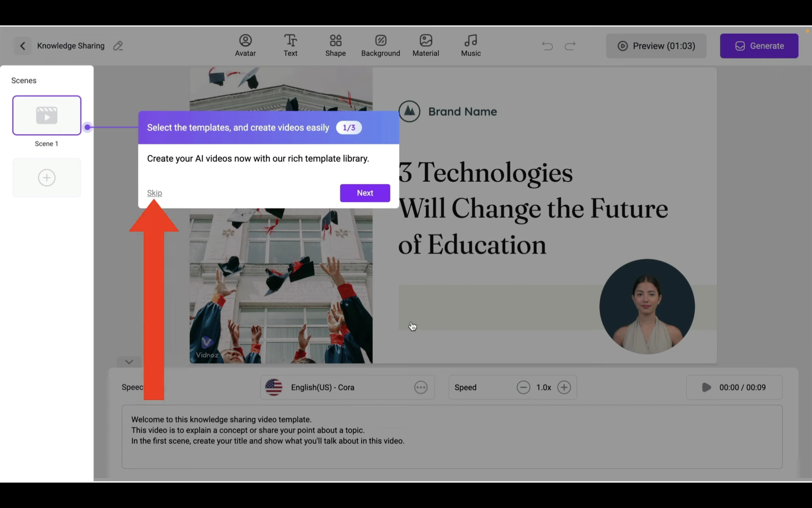The height and width of the screenshot is (508, 812).
Task: Open the Avatar tool
Action: coord(245,46)
